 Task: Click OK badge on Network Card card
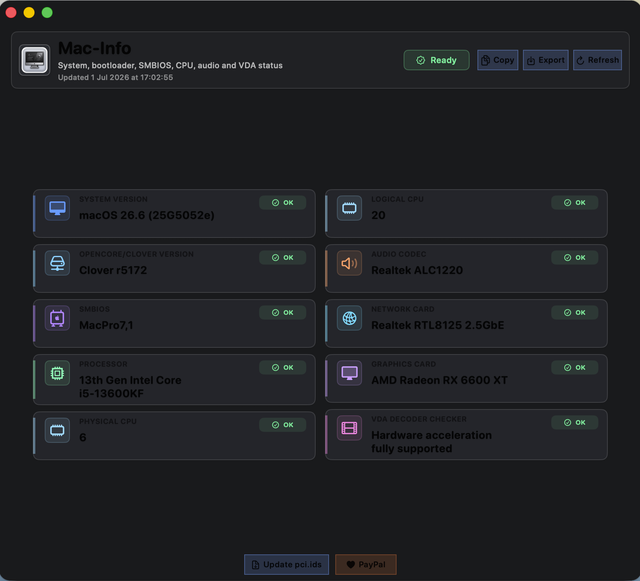575,312
